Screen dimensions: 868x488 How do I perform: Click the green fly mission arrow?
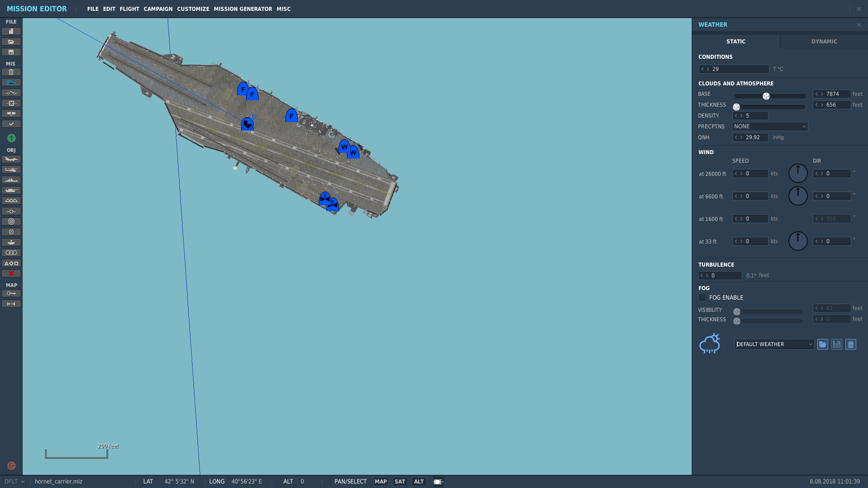click(11, 138)
